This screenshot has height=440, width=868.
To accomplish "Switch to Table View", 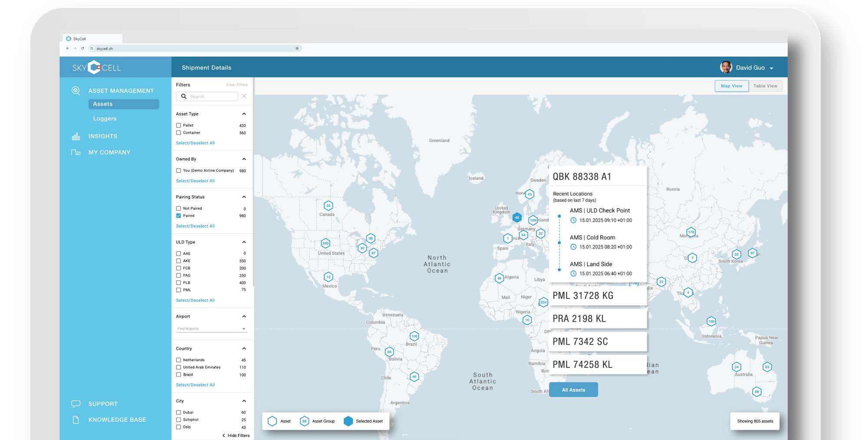I will [x=765, y=86].
